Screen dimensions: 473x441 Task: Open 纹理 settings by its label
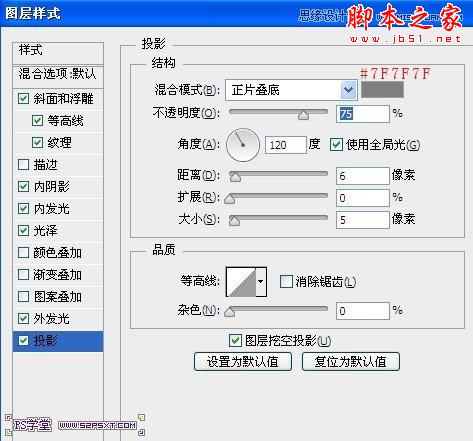pyautogui.click(x=59, y=143)
